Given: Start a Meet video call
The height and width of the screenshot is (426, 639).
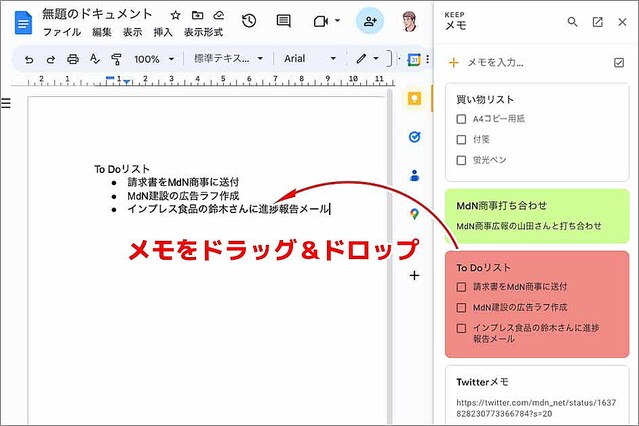Looking at the screenshot, I should [321, 21].
